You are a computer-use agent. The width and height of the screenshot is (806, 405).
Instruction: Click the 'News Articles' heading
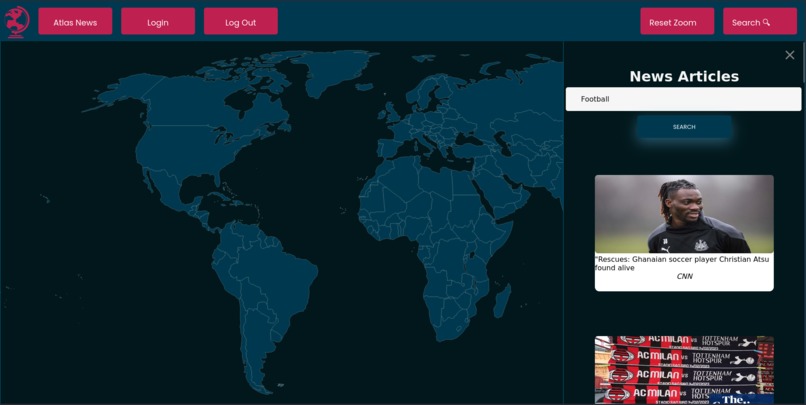click(684, 76)
